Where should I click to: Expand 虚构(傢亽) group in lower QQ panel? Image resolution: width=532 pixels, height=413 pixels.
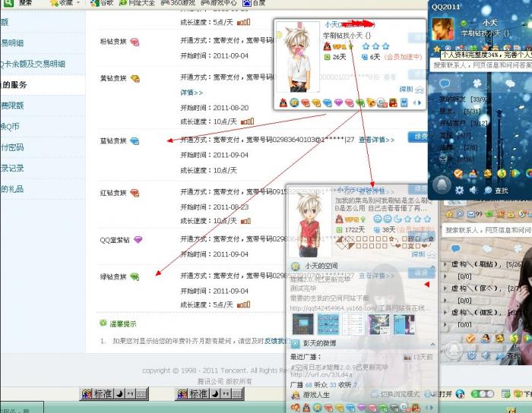[445, 288]
